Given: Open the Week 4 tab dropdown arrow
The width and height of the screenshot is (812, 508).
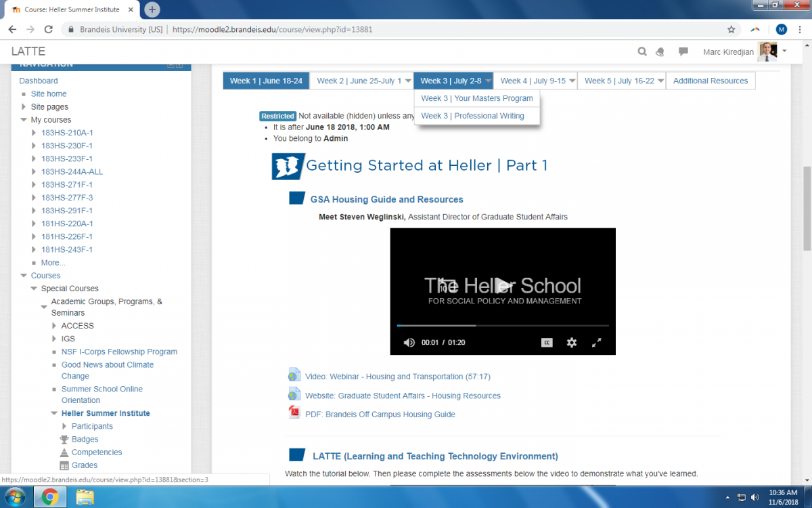Looking at the screenshot, I should (572, 81).
